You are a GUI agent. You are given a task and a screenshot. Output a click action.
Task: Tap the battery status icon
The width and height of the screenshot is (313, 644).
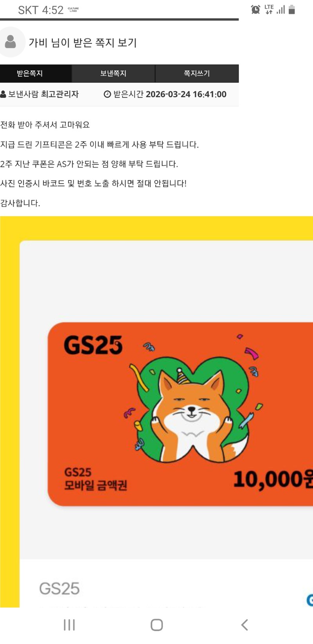click(x=291, y=9)
